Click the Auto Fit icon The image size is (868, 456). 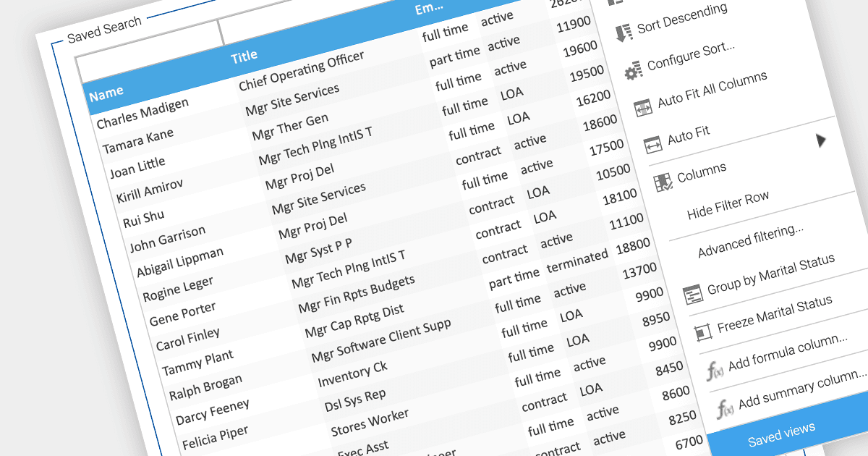tap(653, 144)
